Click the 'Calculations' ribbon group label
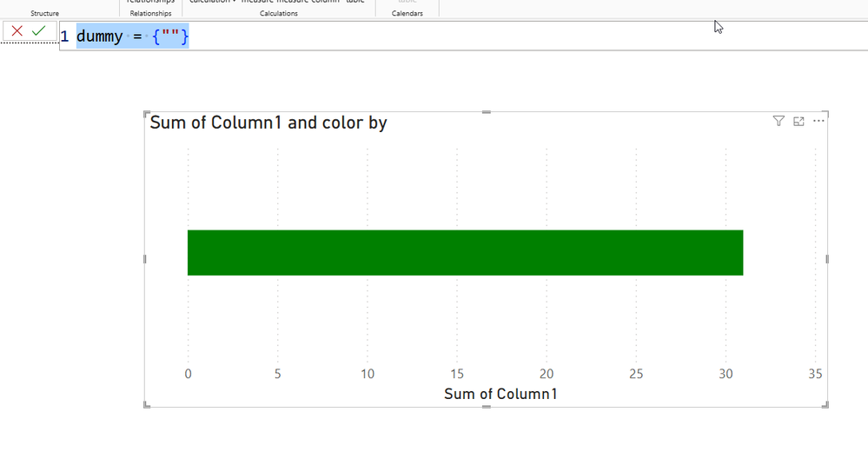 278,13
